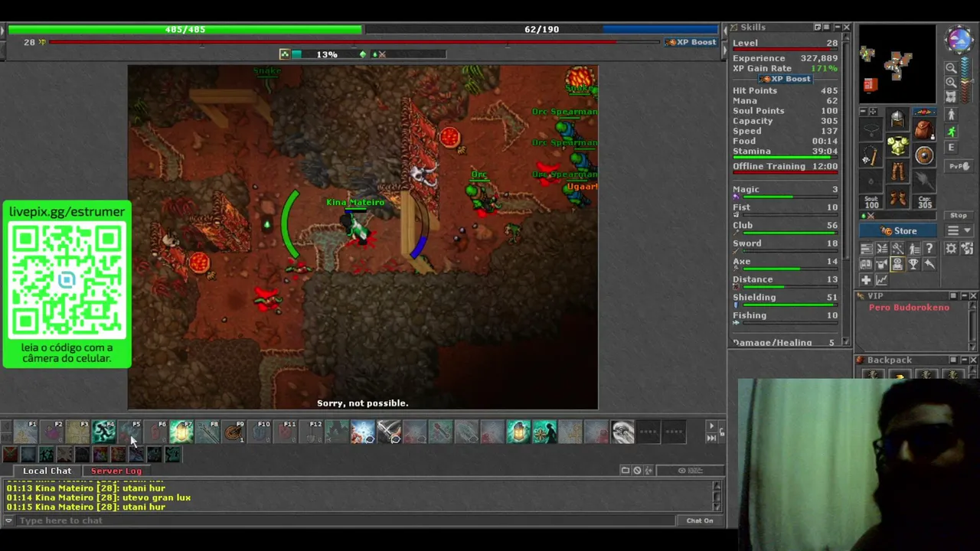
Task: Minimize the Skills panel
Action: coord(837,28)
